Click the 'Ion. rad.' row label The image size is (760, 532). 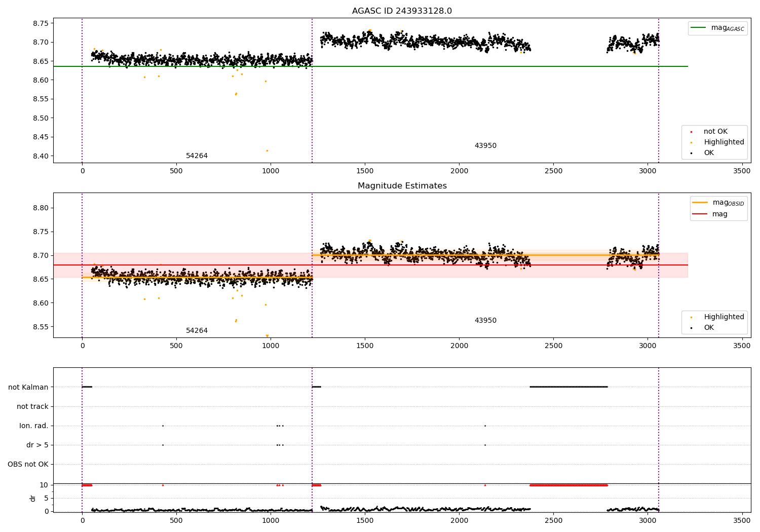[x=34, y=426]
